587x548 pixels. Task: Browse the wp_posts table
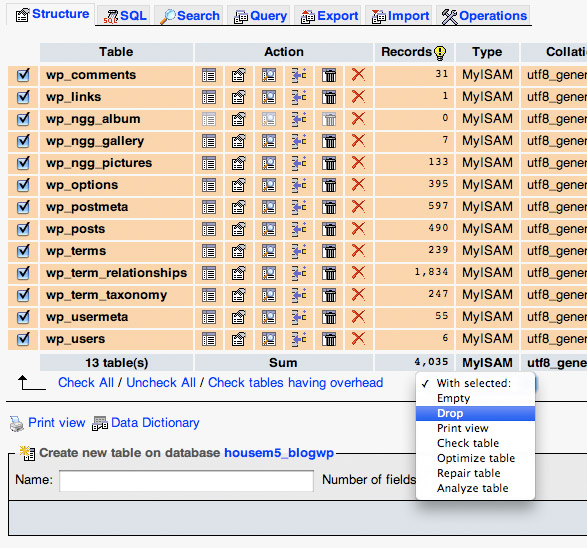point(209,229)
